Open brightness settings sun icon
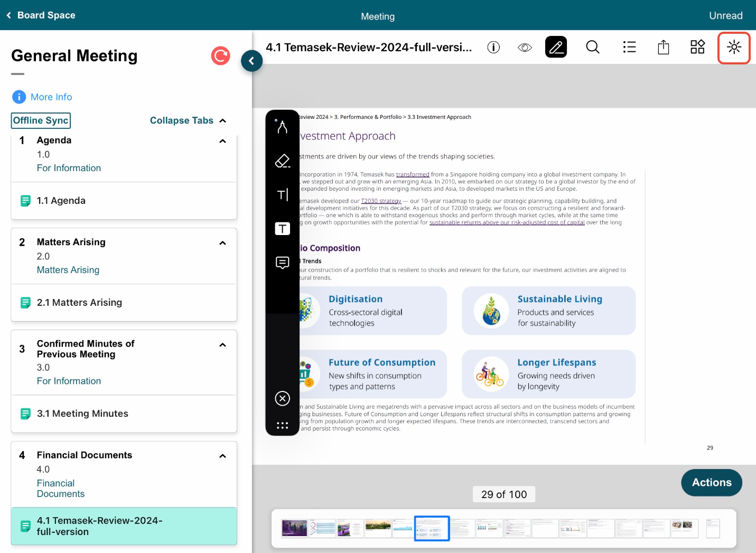 coord(734,48)
